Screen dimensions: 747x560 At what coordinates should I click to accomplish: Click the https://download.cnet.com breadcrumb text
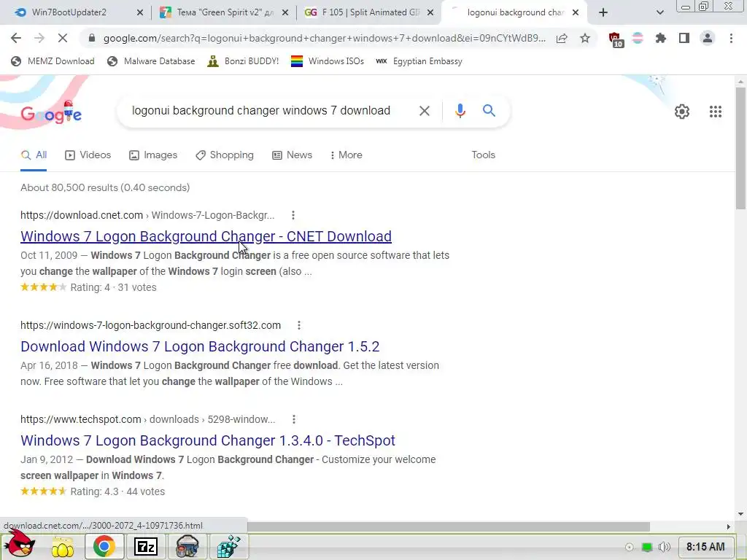(x=82, y=215)
